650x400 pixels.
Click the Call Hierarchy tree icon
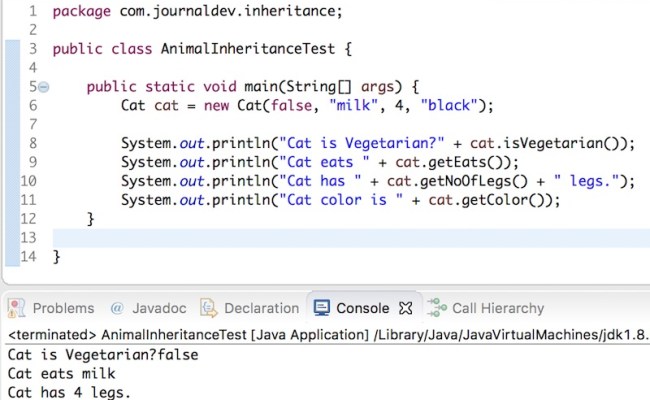437,308
